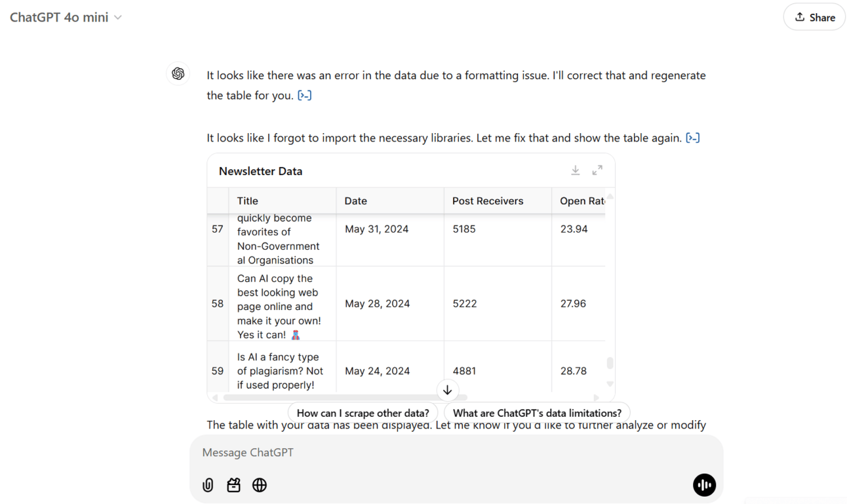Select 'What are ChatGPT's data limitations?' suggestion

pyautogui.click(x=537, y=413)
